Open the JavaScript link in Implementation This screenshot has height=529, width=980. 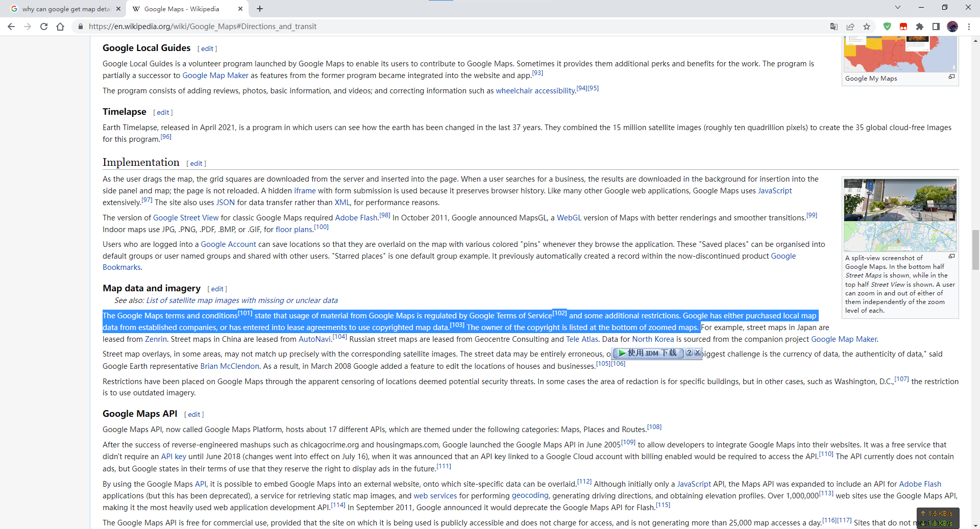[x=775, y=191]
